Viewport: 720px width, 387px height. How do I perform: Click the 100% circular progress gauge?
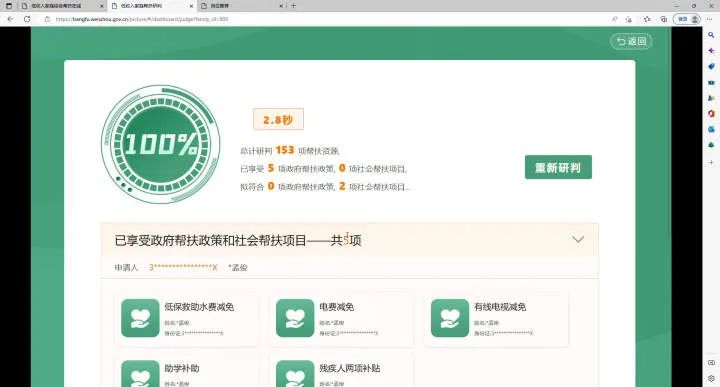coord(160,144)
